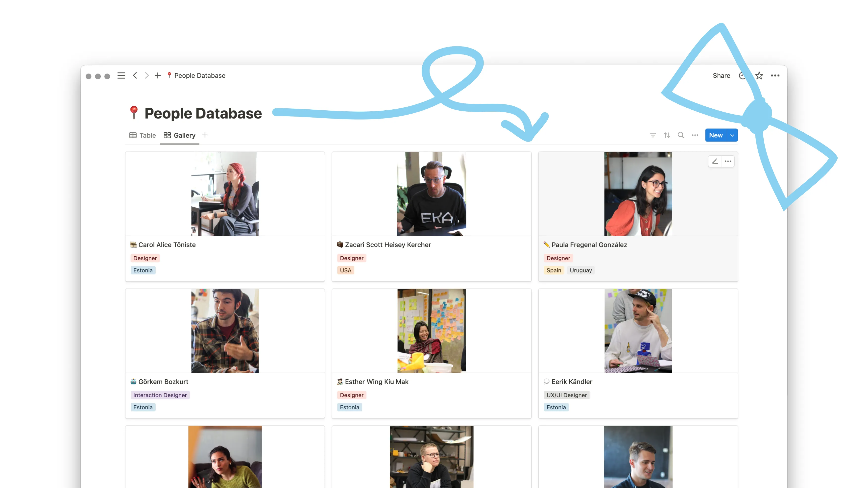This screenshot has height=488, width=868.
Task: Click the share icon in top right
Action: tap(721, 75)
